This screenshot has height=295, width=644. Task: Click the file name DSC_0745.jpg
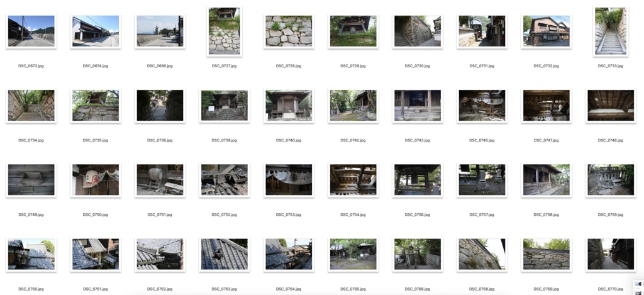point(482,140)
